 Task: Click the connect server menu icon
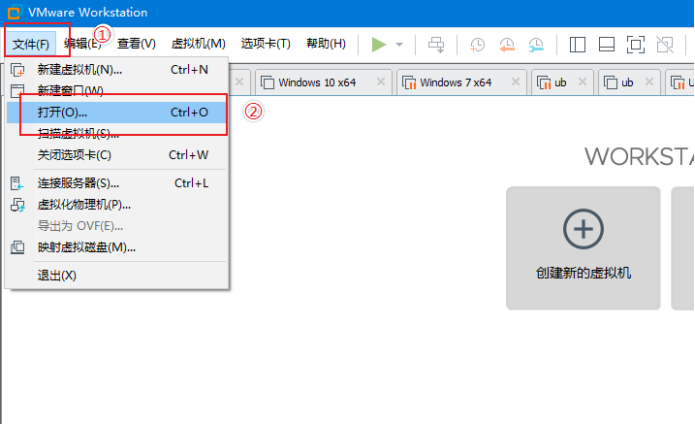click(17, 183)
